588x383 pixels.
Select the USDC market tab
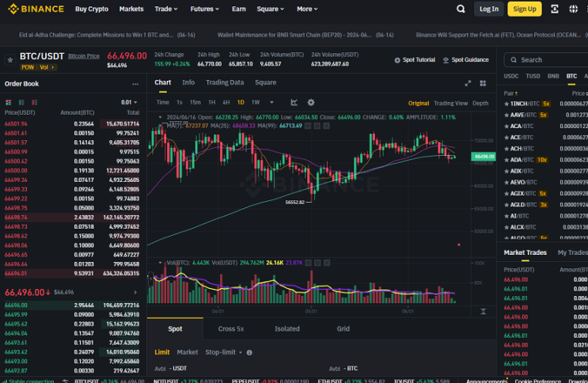click(510, 76)
